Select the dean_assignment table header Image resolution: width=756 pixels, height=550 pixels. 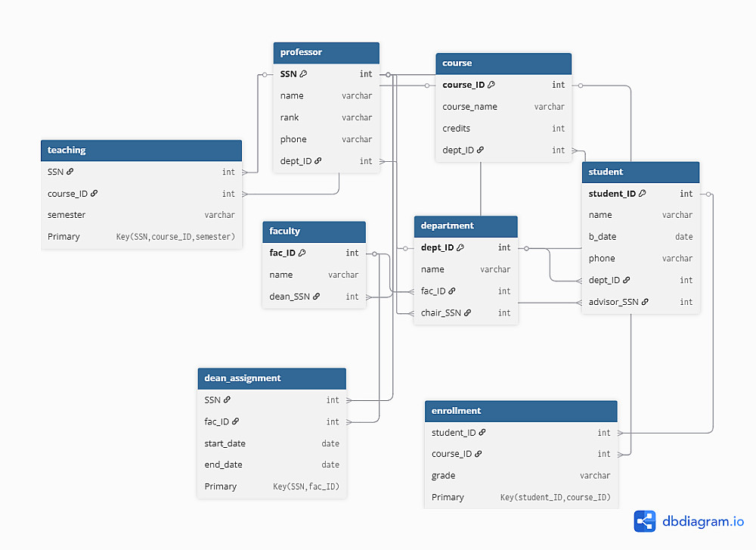pyautogui.click(x=271, y=378)
